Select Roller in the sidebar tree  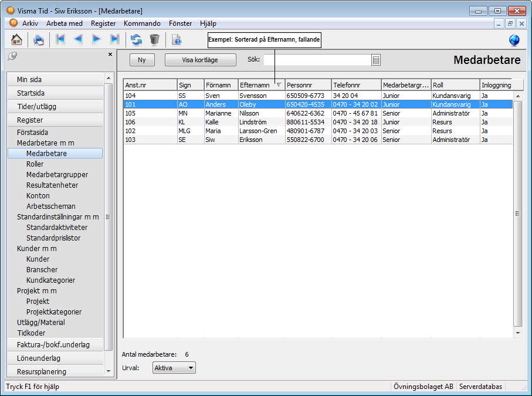point(35,164)
